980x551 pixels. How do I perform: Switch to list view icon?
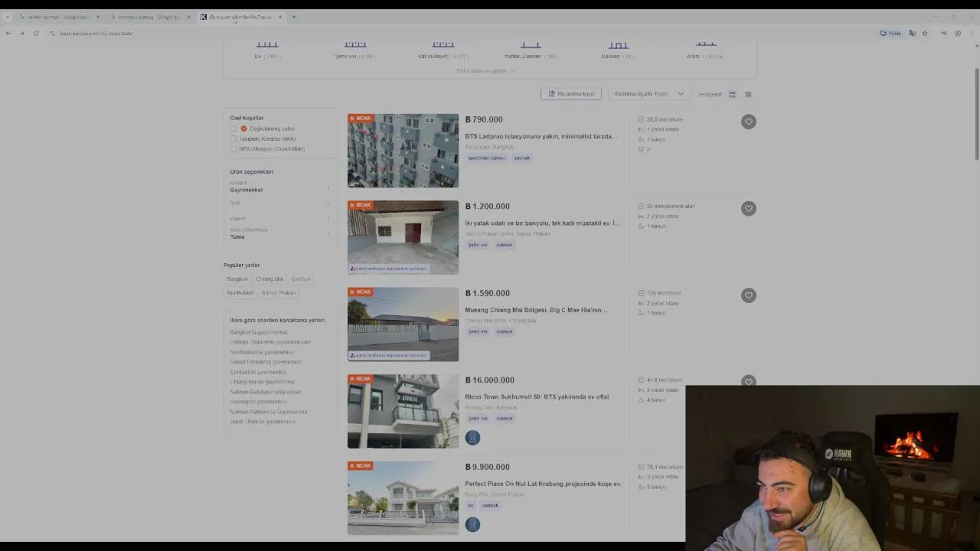pyautogui.click(x=732, y=94)
